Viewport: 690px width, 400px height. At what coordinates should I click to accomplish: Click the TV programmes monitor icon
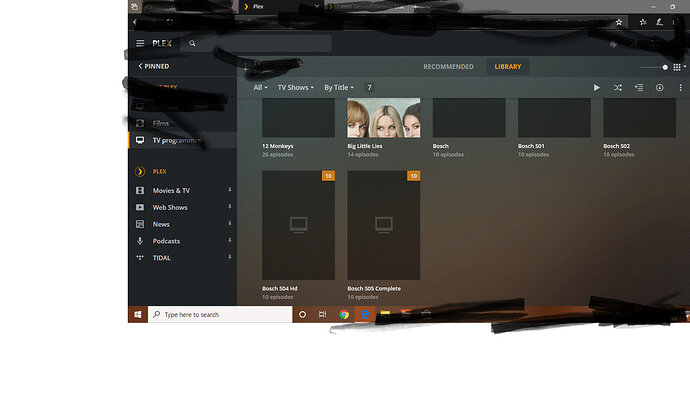tap(140, 140)
